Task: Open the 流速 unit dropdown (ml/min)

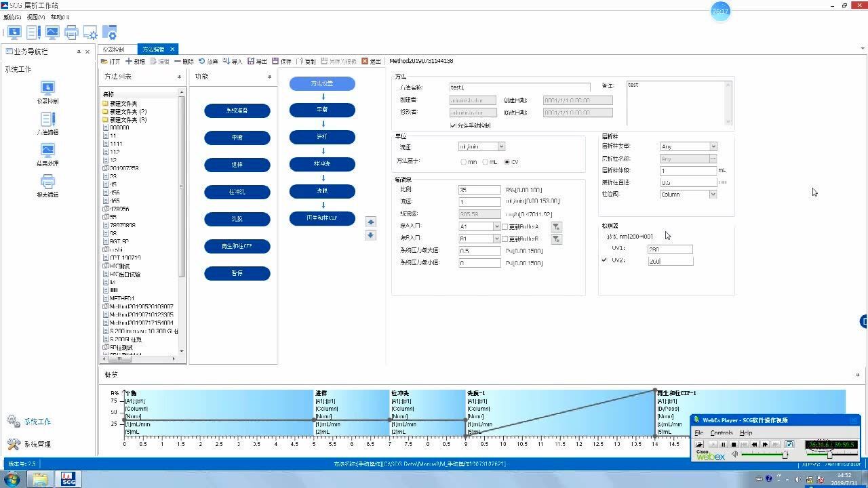Action: (x=501, y=146)
